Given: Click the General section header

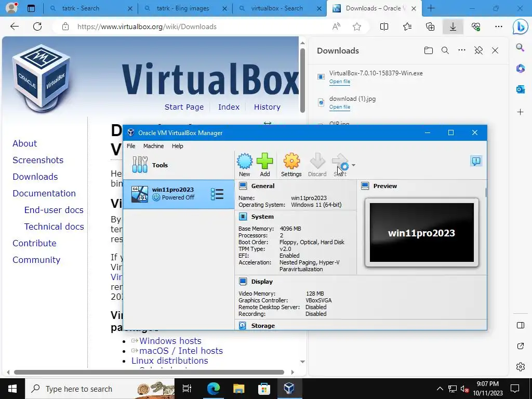Looking at the screenshot, I should point(263,186).
